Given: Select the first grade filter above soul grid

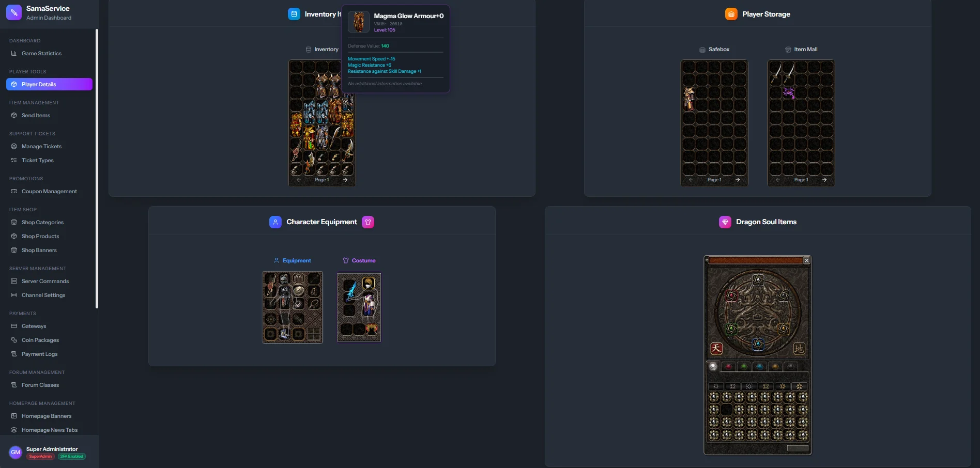Looking at the screenshot, I should click(x=716, y=386).
